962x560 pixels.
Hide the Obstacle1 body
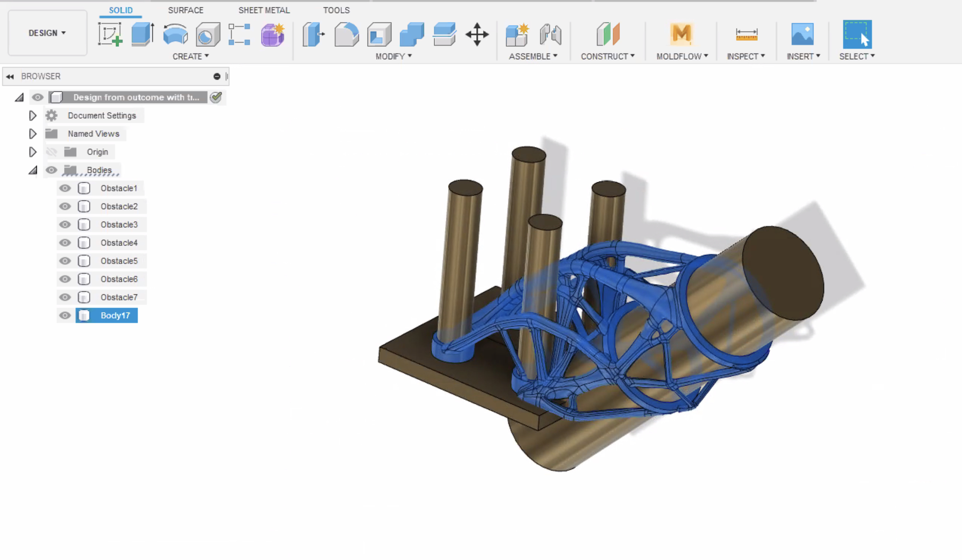[65, 188]
